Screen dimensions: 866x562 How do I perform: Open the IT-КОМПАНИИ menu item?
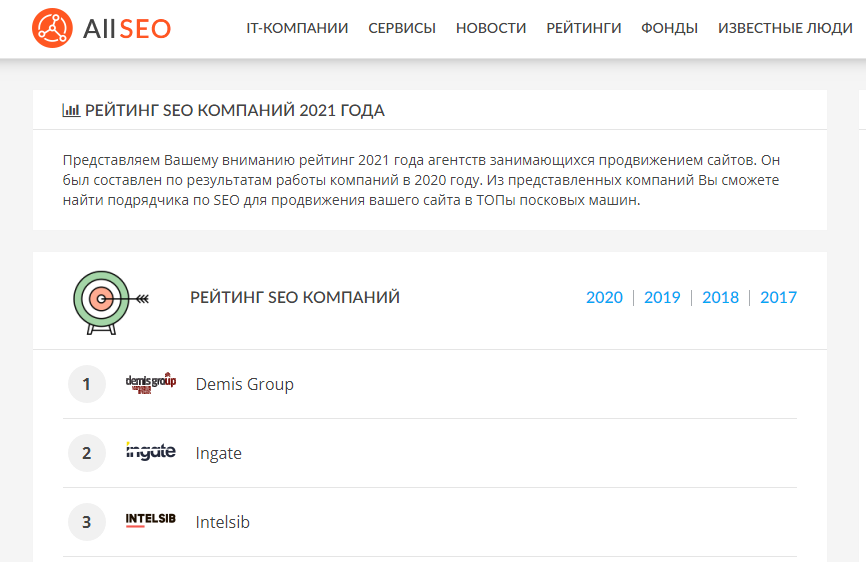point(297,28)
